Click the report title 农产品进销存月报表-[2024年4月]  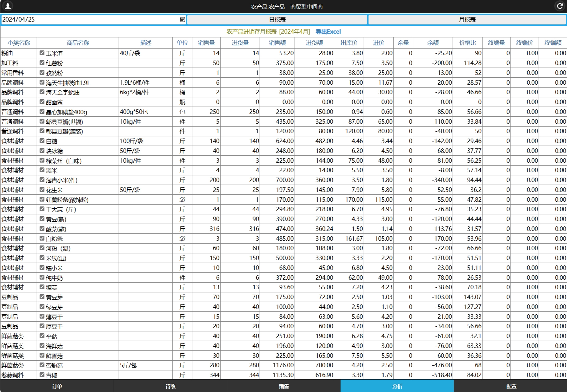268,32
